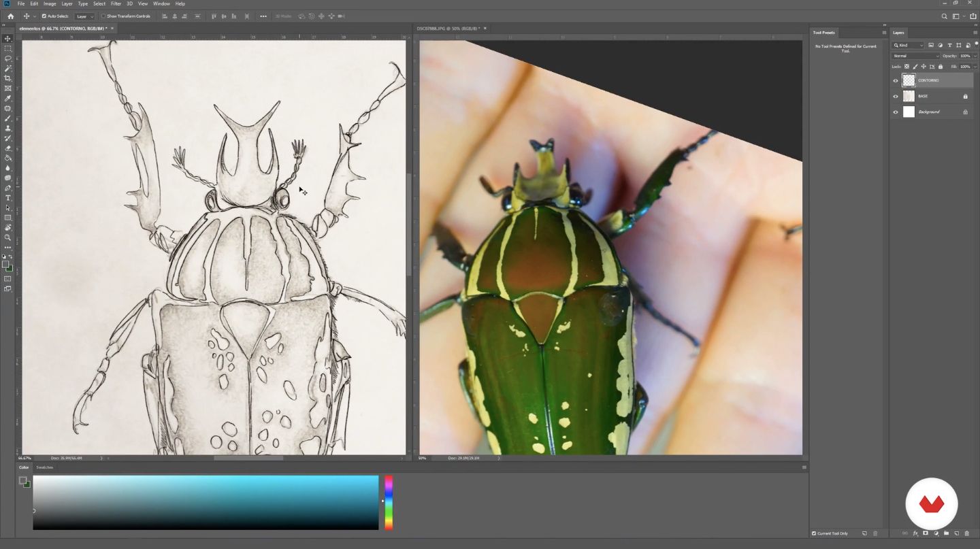Select the Crop tool
Viewport: 980px width, 549px height.
click(x=8, y=78)
